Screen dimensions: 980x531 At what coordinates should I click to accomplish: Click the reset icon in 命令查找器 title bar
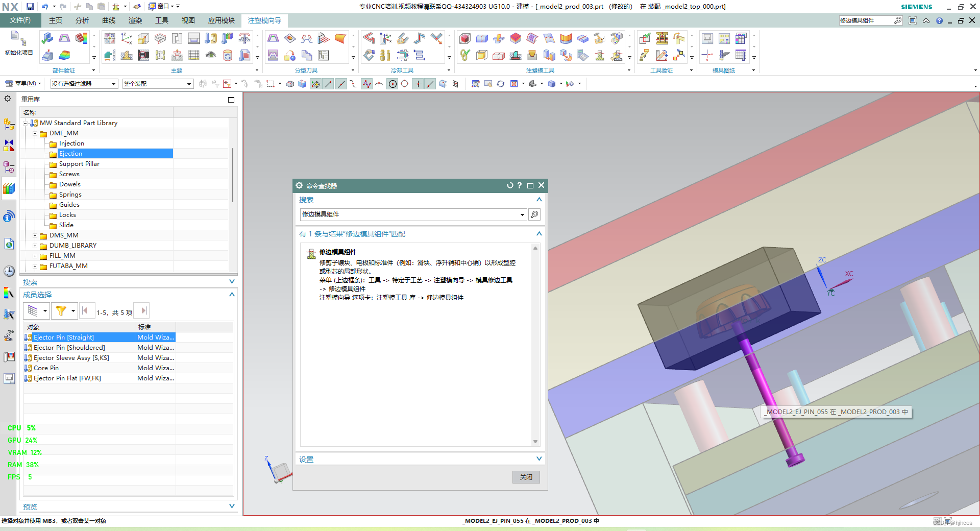pos(509,185)
